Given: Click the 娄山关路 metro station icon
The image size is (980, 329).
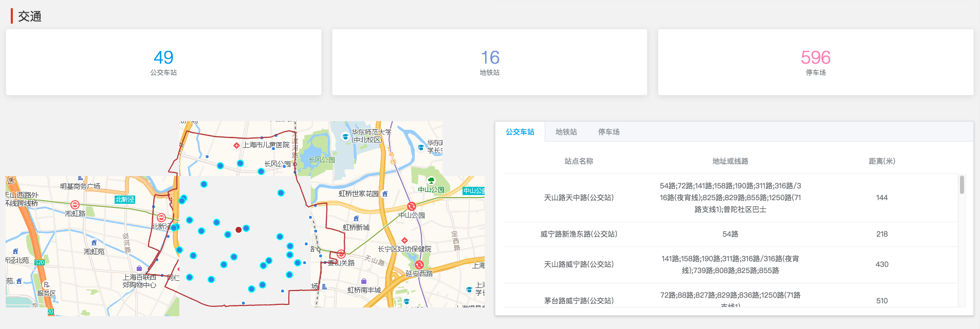Looking at the screenshot, I should (341, 254).
